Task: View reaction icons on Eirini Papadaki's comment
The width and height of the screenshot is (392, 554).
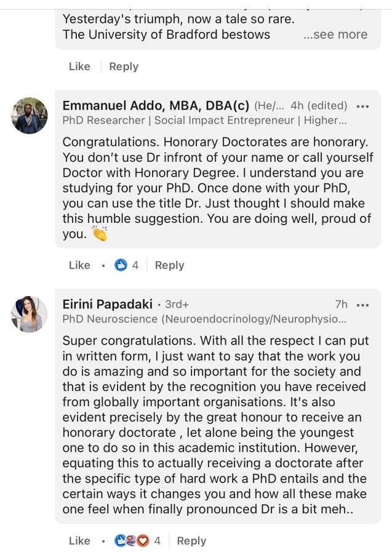Action: point(132,540)
